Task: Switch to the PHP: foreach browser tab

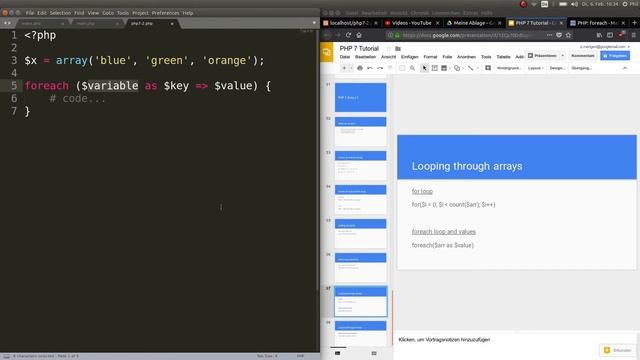Action: [x=597, y=23]
